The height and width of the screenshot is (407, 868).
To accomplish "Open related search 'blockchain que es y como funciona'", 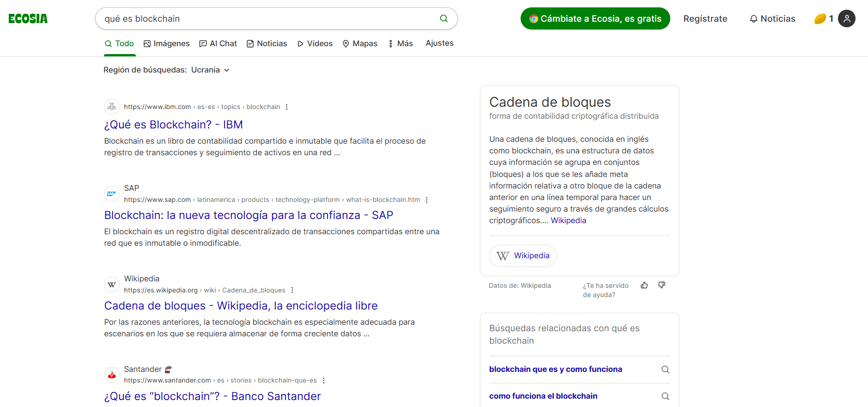I will (x=555, y=369).
